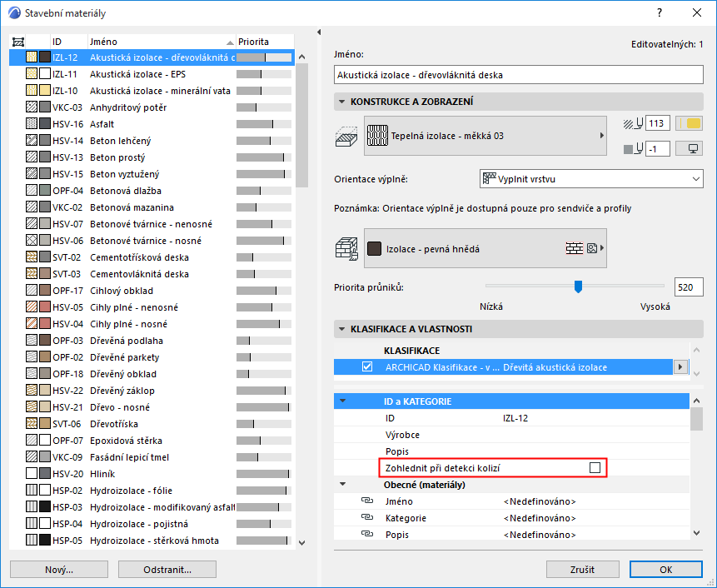Click the brick surface painting icon
The width and height of the screenshot is (717, 588).
pyautogui.click(x=348, y=247)
